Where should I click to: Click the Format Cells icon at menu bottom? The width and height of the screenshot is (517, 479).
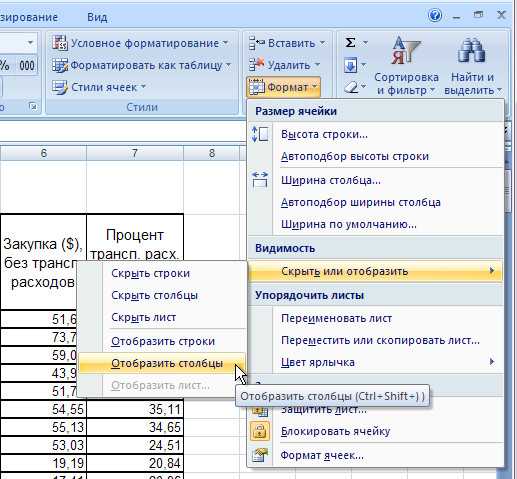pyautogui.click(x=260, y=455)
